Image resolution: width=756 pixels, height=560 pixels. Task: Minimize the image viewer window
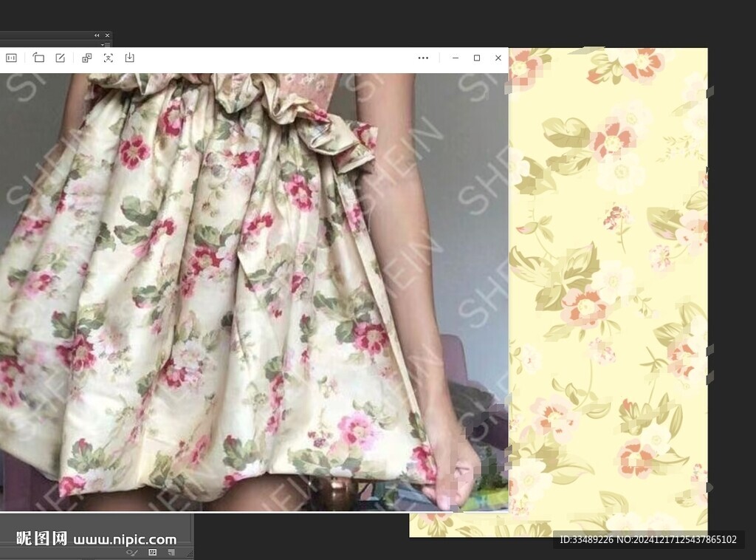(455, 58)
